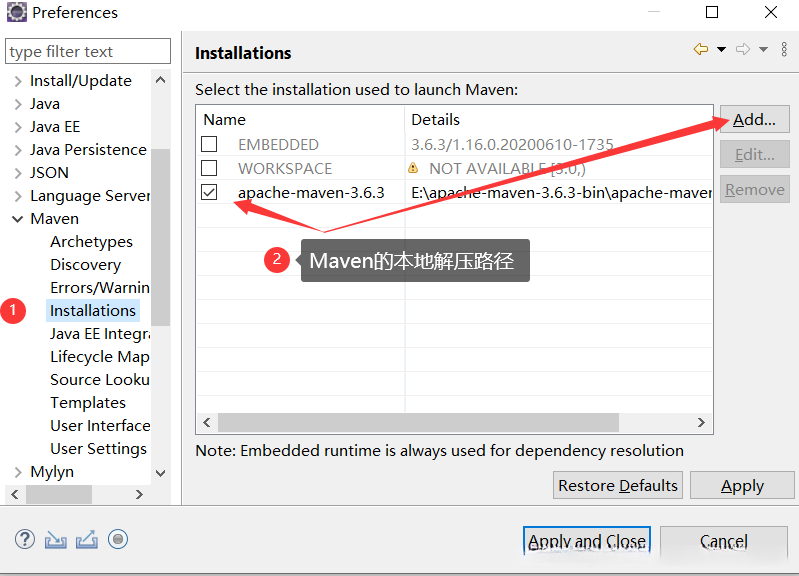This screenshot has height=576, width=799.
Task: Click the E:\apache-maven-3.6.3-bin path cell
Action: [x=561, y=193]
